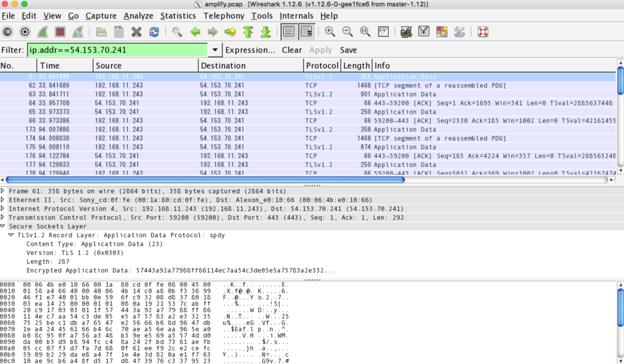Expand Transmission Control Protocol row
The height and width of the screenshot is (364, 624).
(3, 217)
